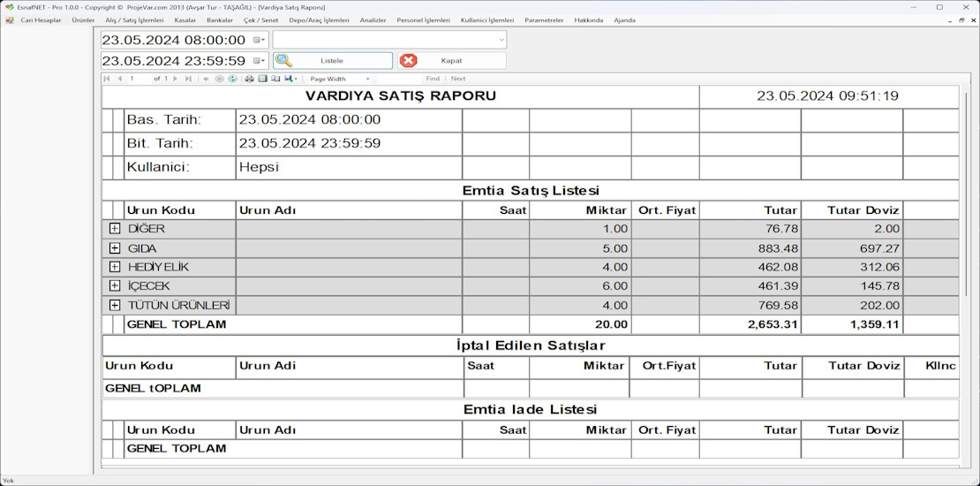
Task: Restore the inner report window
Action: 961,20
